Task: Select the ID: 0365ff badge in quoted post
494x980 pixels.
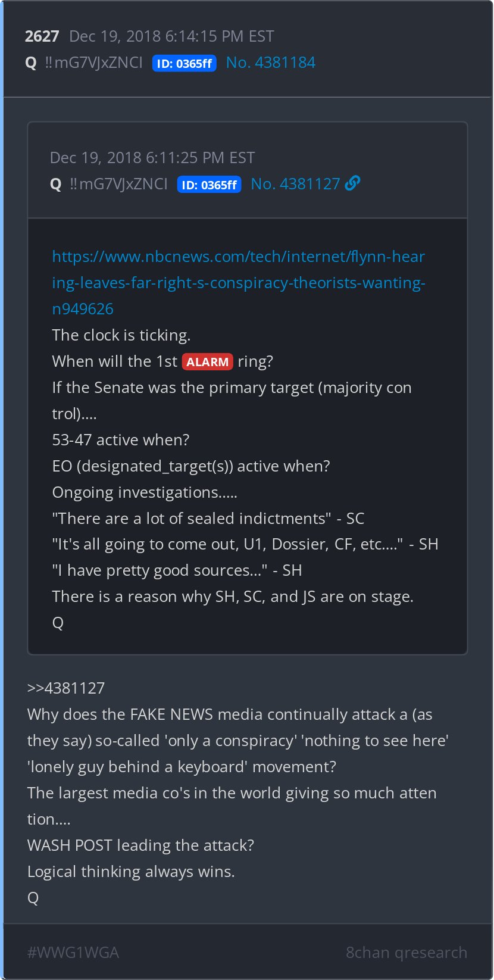Action: [x=209, y=185]
